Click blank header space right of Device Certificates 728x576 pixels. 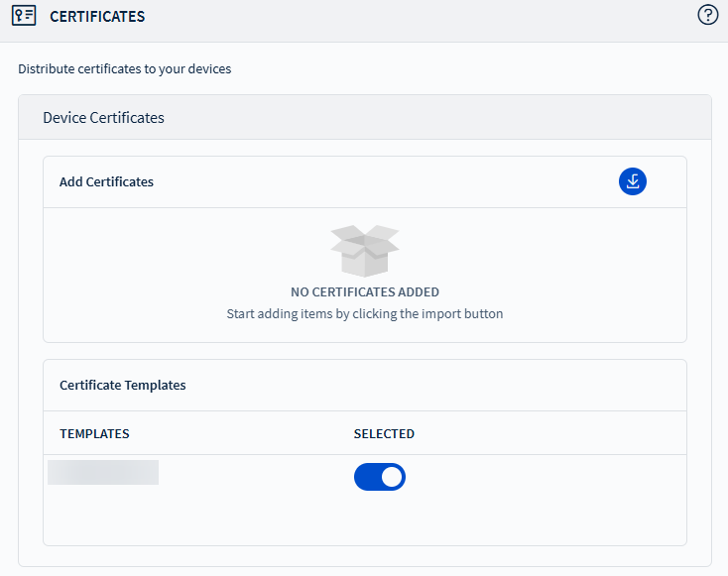click(x=436, y=118)
